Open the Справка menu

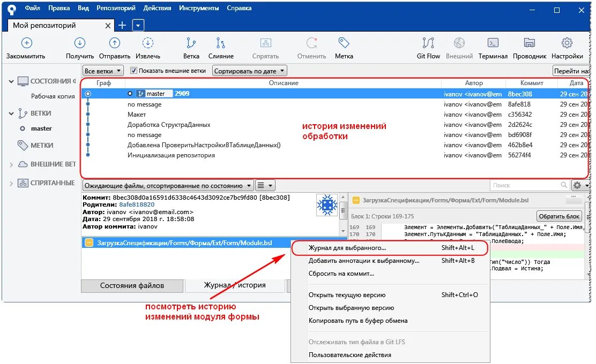point(239,8)
